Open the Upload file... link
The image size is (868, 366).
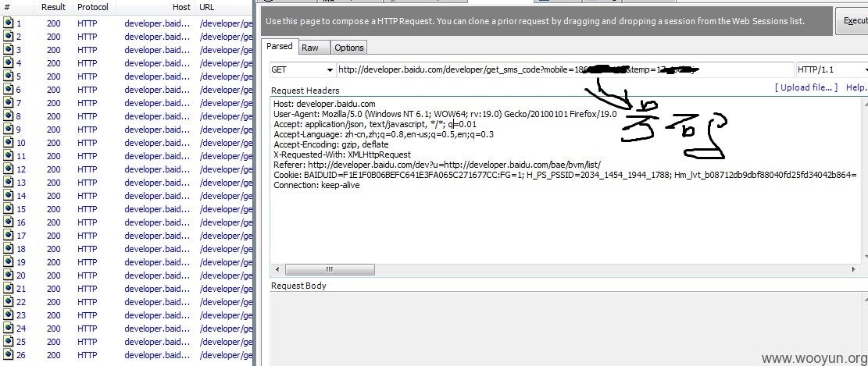(806, 87)
